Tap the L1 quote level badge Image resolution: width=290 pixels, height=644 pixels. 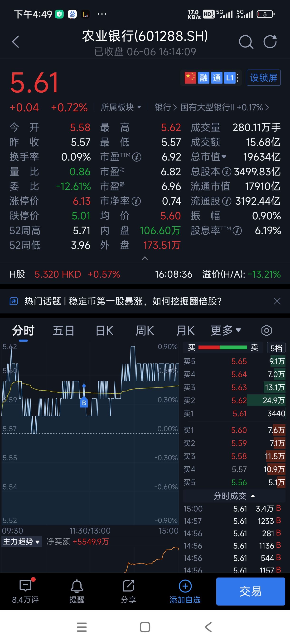(229, 78)
